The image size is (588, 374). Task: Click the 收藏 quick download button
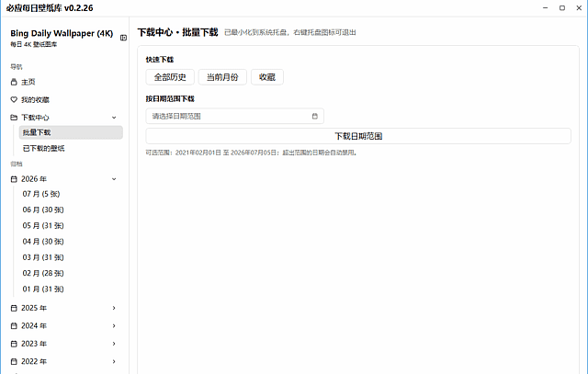(x=267, y=77)
